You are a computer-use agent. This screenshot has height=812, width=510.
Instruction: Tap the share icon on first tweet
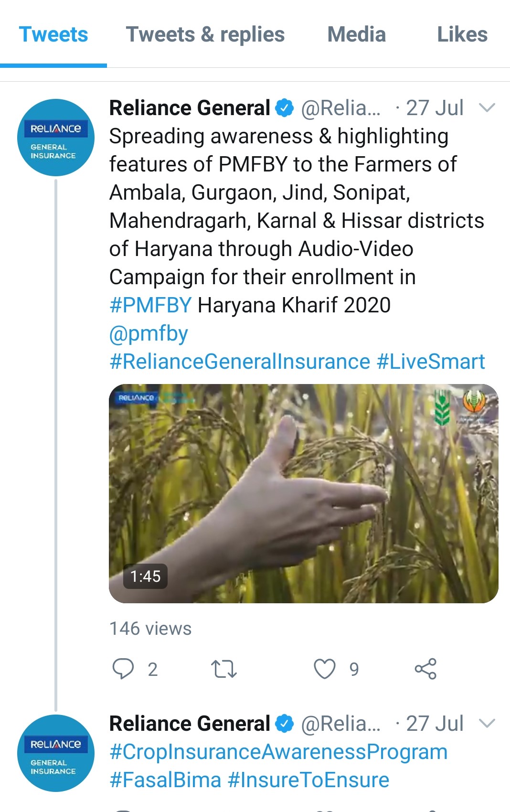425,669
